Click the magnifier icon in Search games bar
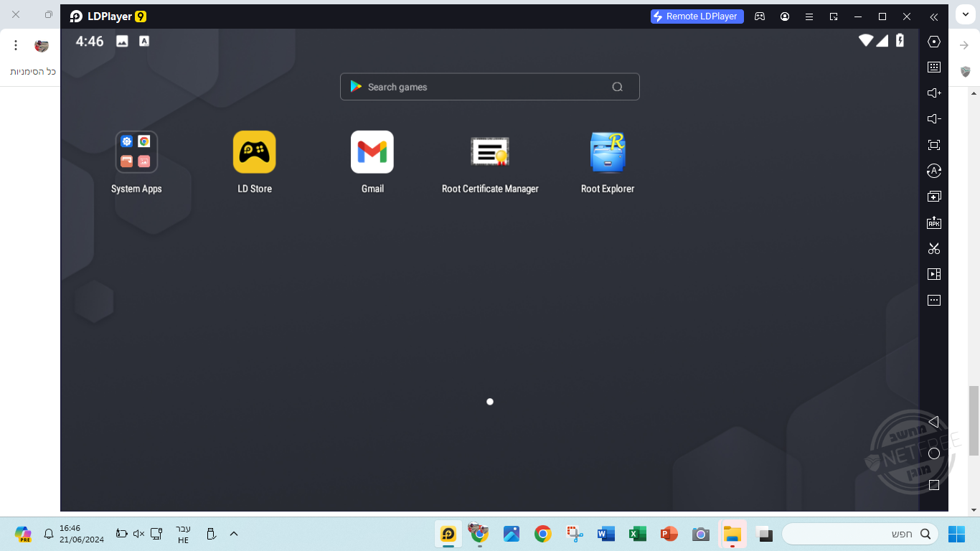The height and width of the screenshot is (551, 980). (617, 87)
